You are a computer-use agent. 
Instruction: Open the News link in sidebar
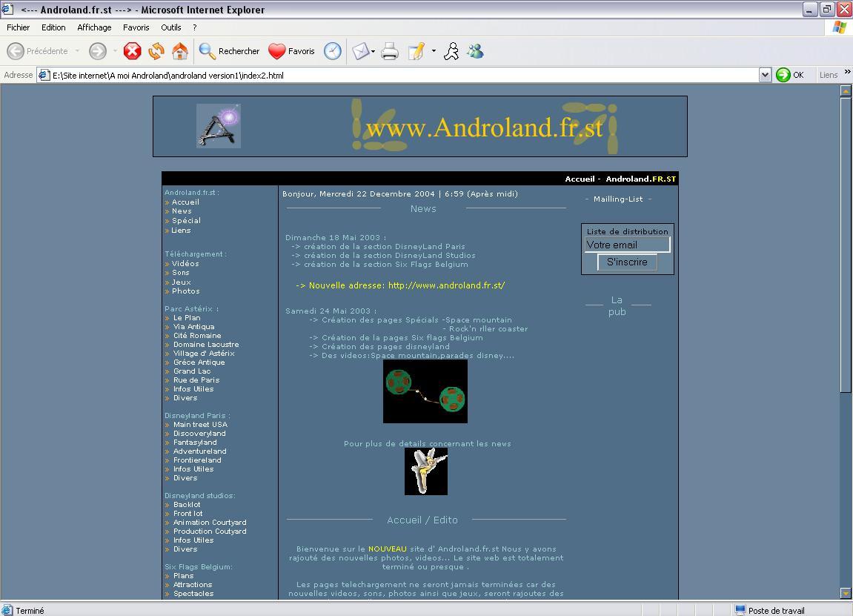182,211
